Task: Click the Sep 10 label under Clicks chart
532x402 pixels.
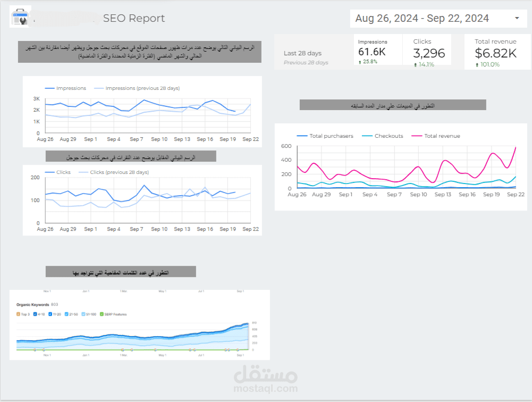Action: [x=159, y=229]
